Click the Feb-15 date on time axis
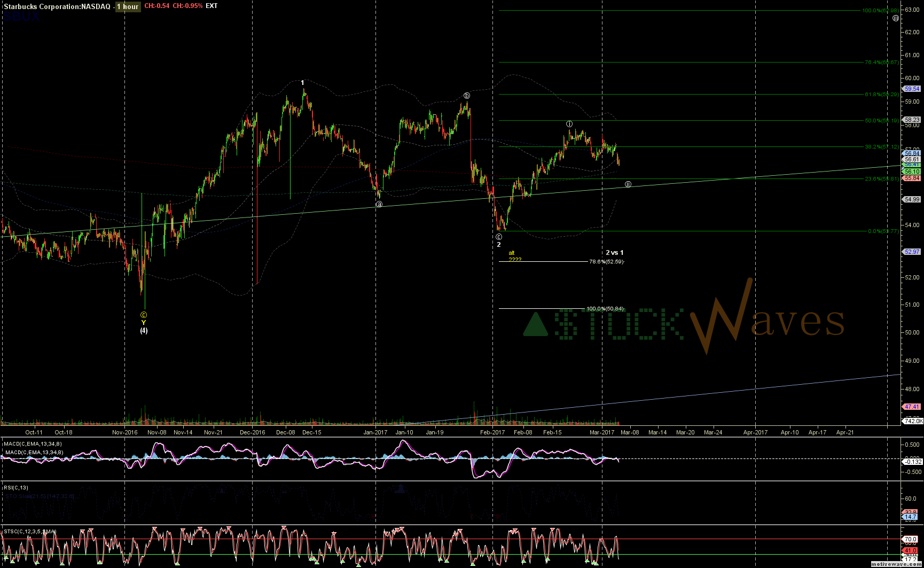924x568 pixels. pos(552,432)
